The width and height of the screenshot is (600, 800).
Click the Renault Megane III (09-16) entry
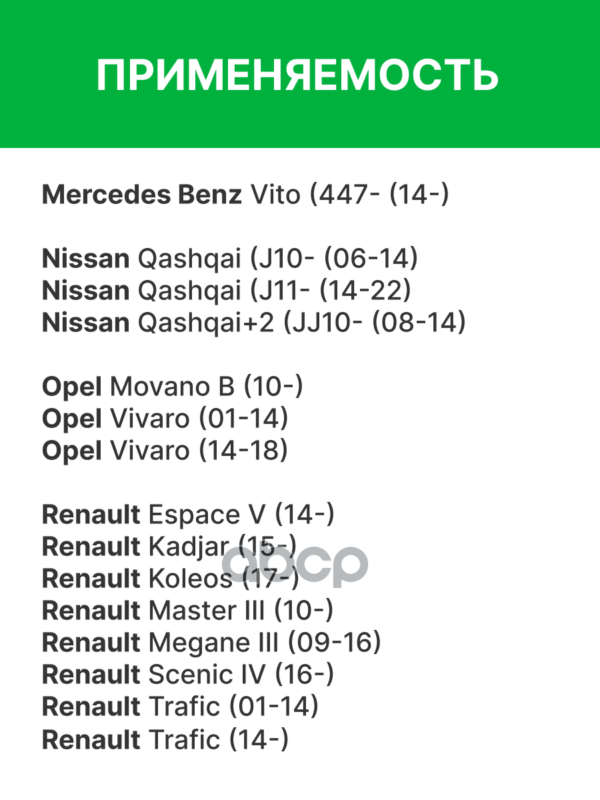[x=211, y=642]
